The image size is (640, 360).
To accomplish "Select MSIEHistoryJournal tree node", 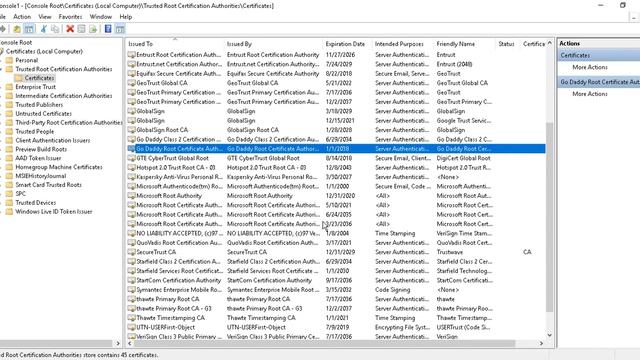I will pos(40,176).
